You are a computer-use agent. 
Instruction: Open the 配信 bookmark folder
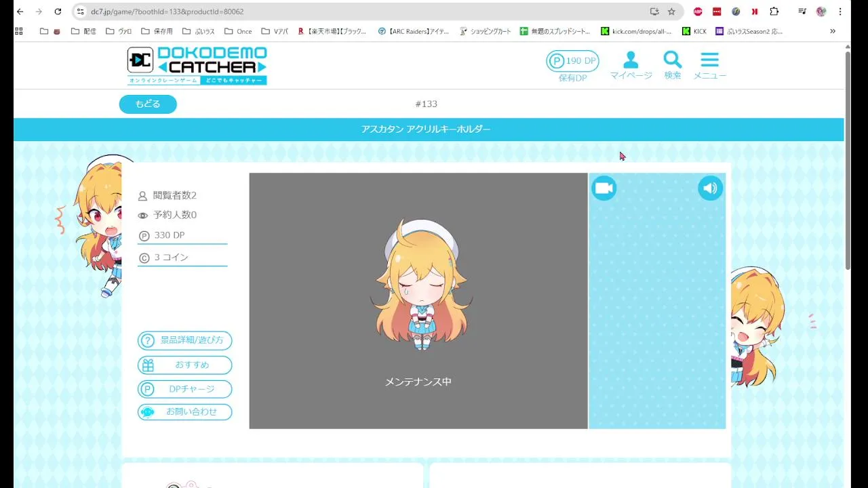coord(83,31)
